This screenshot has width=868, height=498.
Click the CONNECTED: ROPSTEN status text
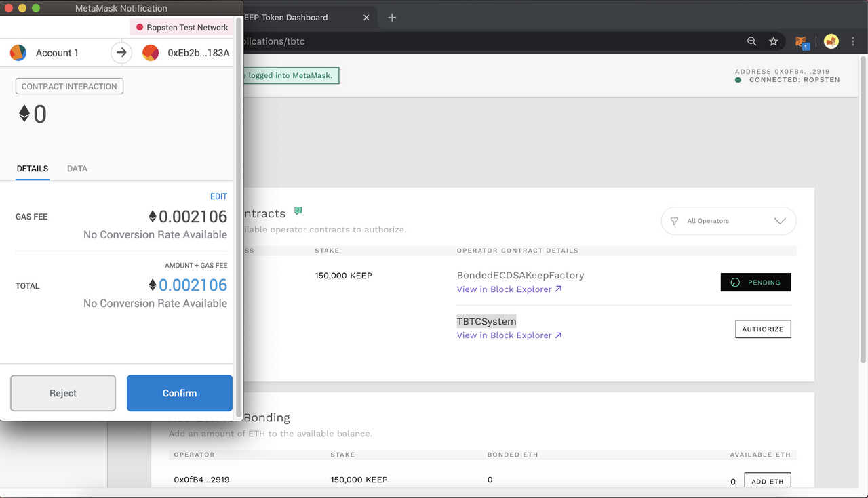pos(794,80)
